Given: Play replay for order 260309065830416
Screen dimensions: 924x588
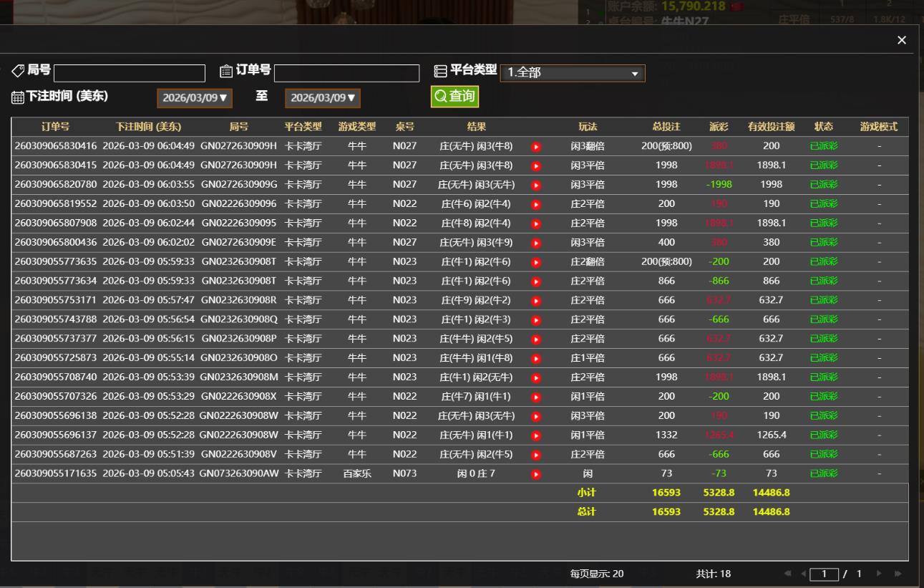Looking at the screenshot, I should [535, 146].
